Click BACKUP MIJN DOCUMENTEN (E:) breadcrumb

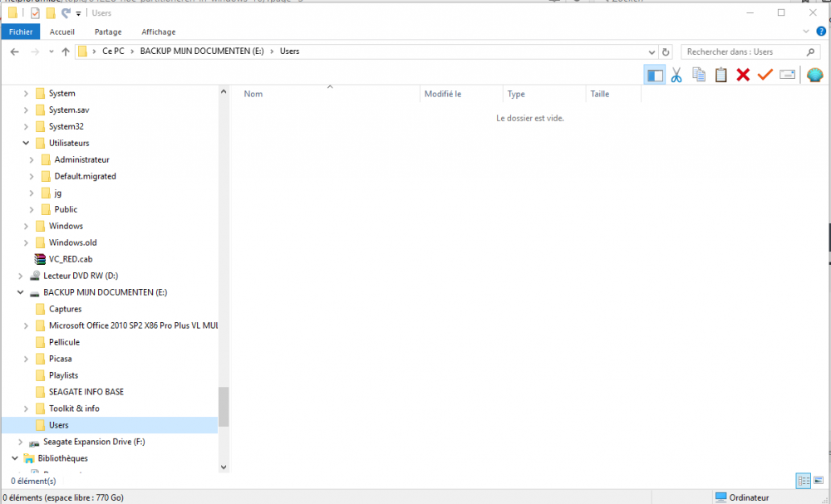coord(202,51)
